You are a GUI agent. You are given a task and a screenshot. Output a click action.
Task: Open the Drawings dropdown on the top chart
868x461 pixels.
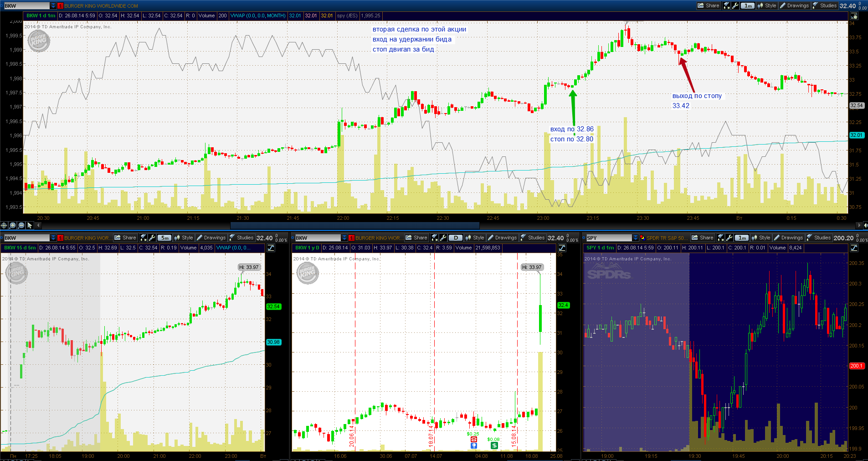coord(794,6)
